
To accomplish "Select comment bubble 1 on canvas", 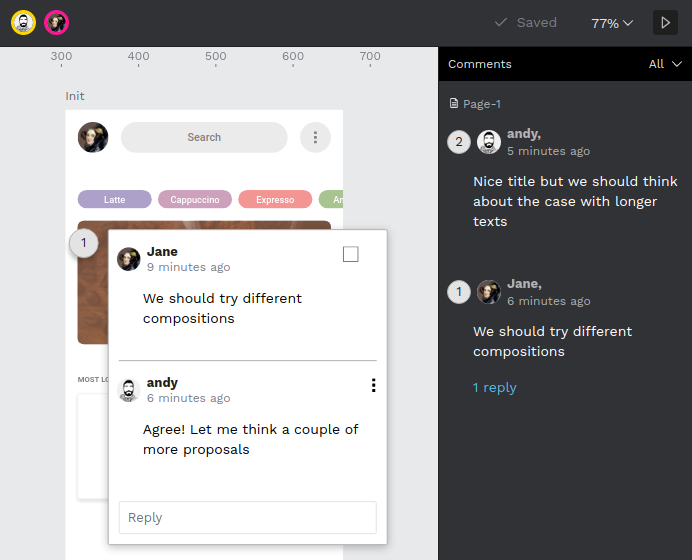I will (84, 243).
